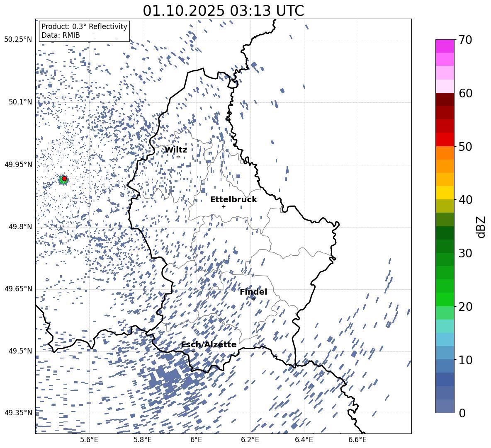Click the Esch/Alzette station cross marker
The width and height of the screenshot is (491, 448).
(194, 351)
